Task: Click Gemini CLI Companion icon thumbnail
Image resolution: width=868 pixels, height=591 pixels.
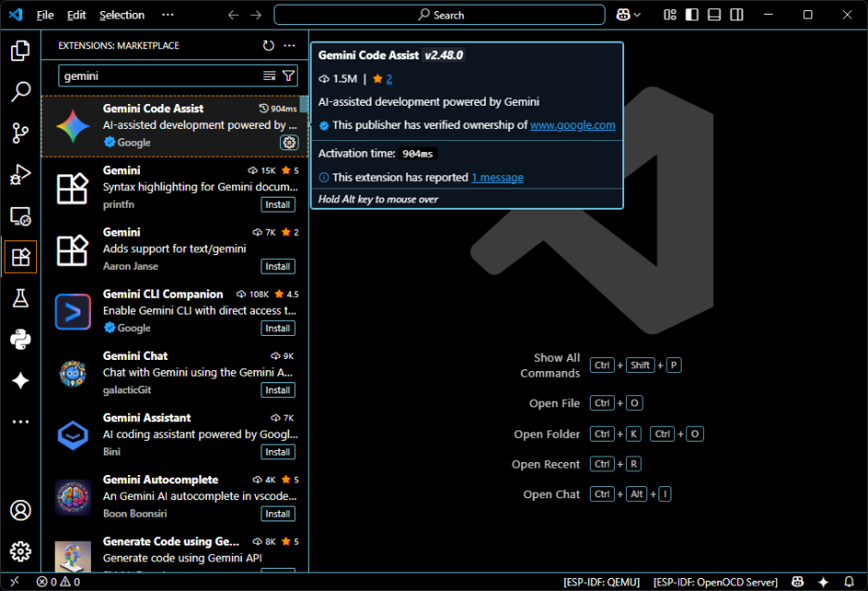Action: (x=72, y=312)
